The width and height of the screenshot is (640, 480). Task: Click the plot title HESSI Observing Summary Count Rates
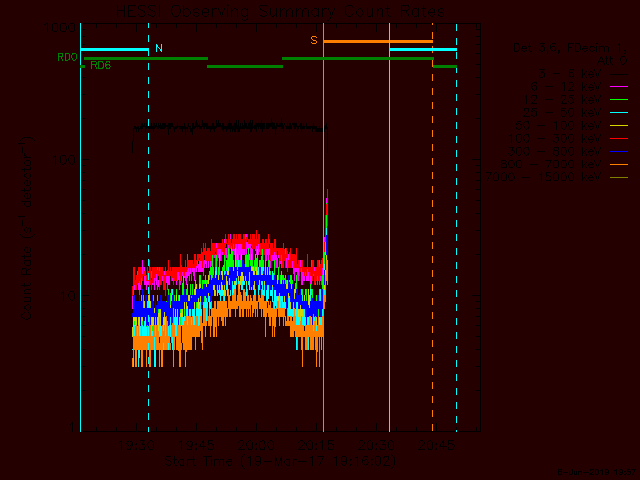tap(280, 11)
